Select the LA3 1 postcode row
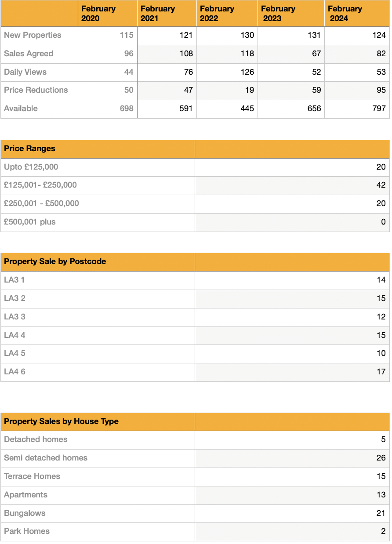Image resolution: width=392 pixels, height=544 pixels. click(x=15, y=280)
